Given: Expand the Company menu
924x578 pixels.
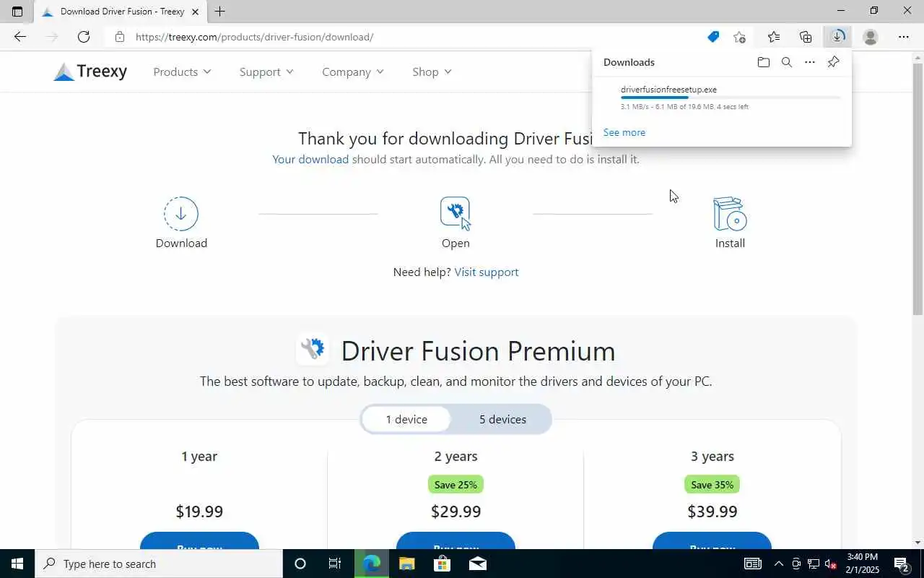Looking at the screenshot, I should click(x=353, y=72).
